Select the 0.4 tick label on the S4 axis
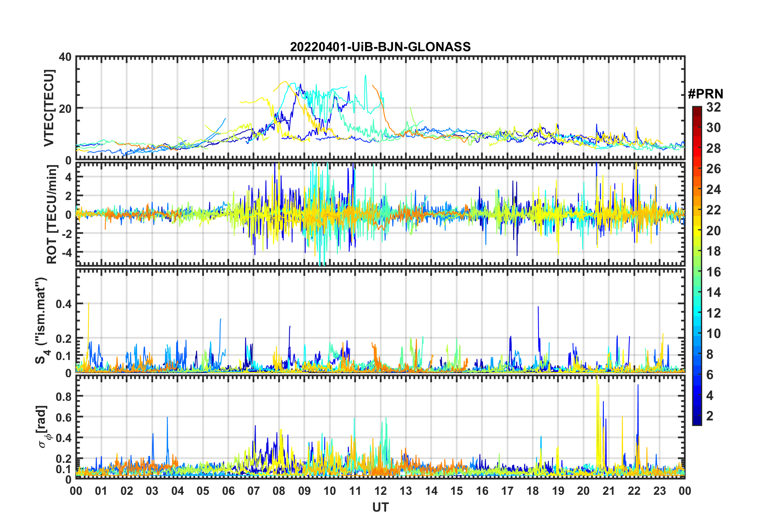This screenshot has height=532, width=761. pos(64,304)
